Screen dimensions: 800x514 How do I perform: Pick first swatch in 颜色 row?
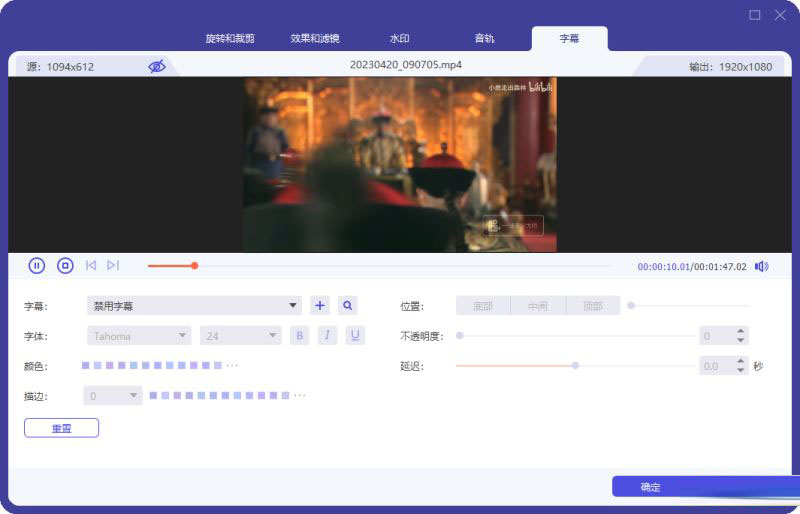(x=86, y=365)
